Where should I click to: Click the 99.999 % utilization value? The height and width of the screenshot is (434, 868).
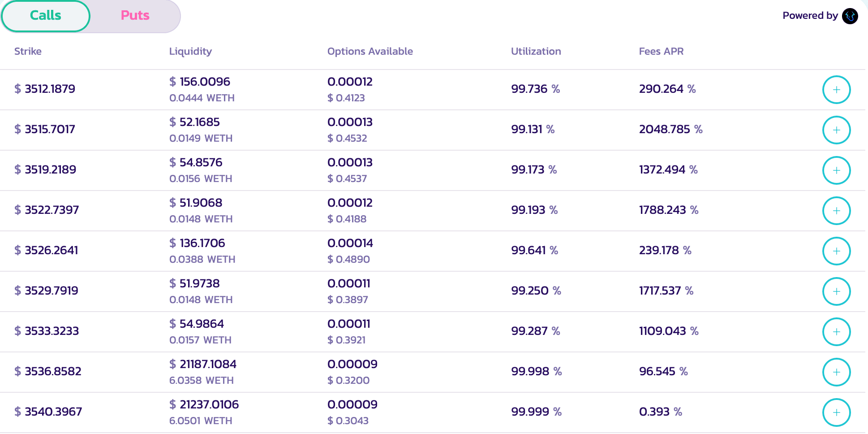(536, 412)
